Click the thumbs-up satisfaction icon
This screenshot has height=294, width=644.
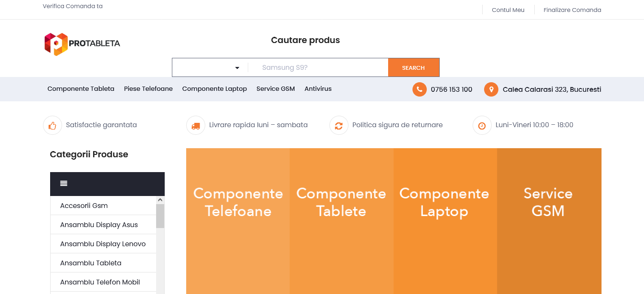(53, 125)
